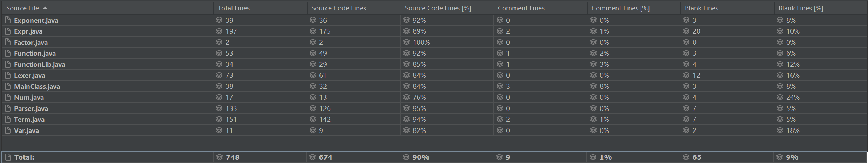This screenshot has height=163, width=868.
Task: Sort by the Comment Lines [%] header
Action: [x=621, y=8]
